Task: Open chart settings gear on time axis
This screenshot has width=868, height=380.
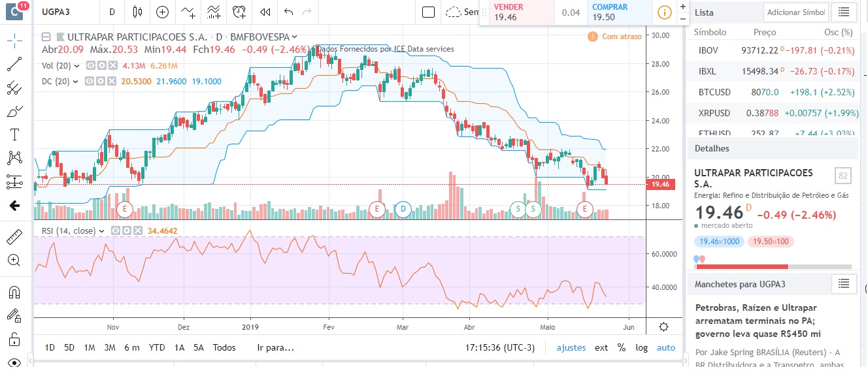Action: 664,326
